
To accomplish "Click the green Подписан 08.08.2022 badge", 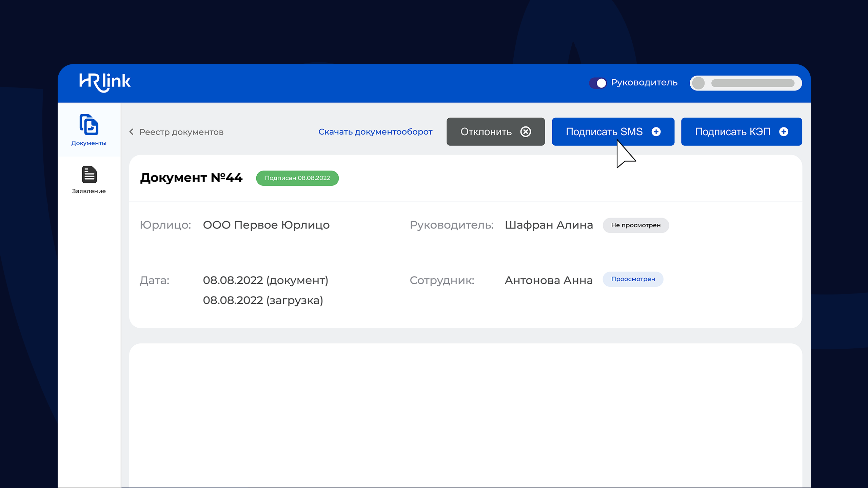I will tap(297, 178).
